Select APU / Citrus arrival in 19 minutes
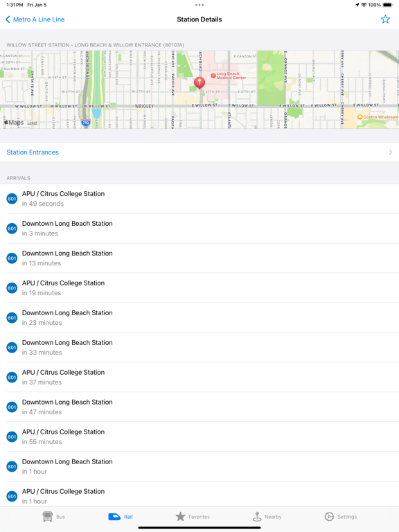Viewport: 399px width, 532px height. tap(199, 288)
